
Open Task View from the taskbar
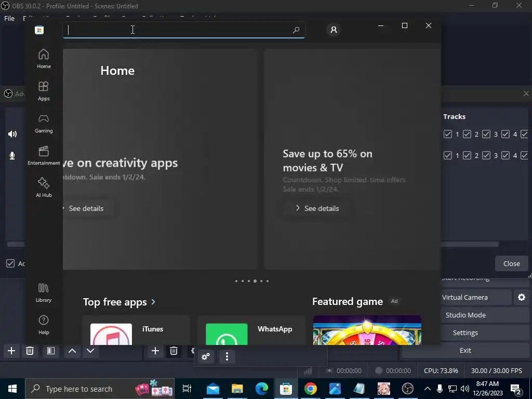[187, 389]
